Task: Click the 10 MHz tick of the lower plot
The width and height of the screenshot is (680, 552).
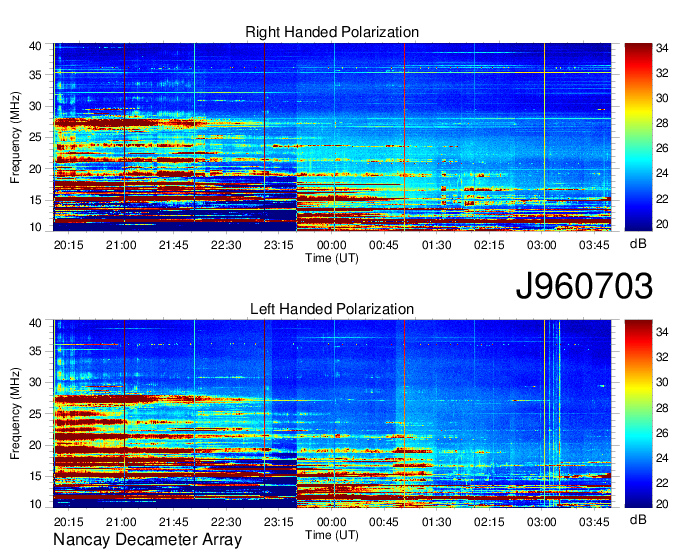Action: point(35,504)
